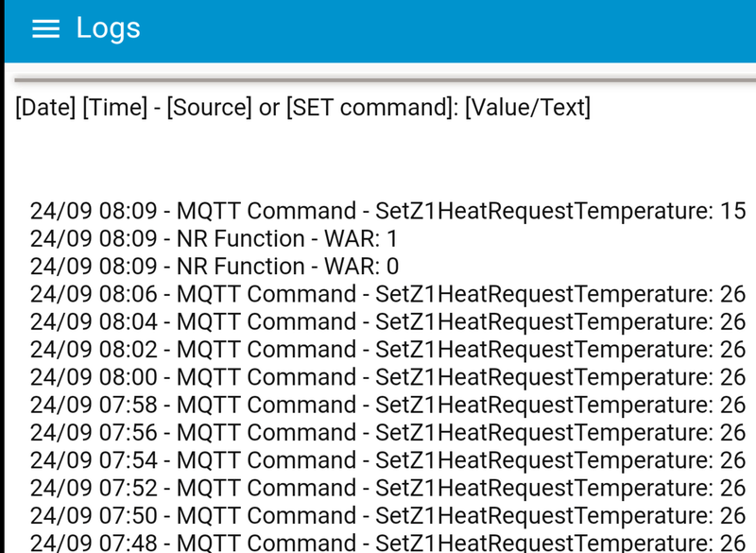Select the NR Function WAR: 1 entry
This screenshot has width=756, height=553.
(x=214, y=238)
